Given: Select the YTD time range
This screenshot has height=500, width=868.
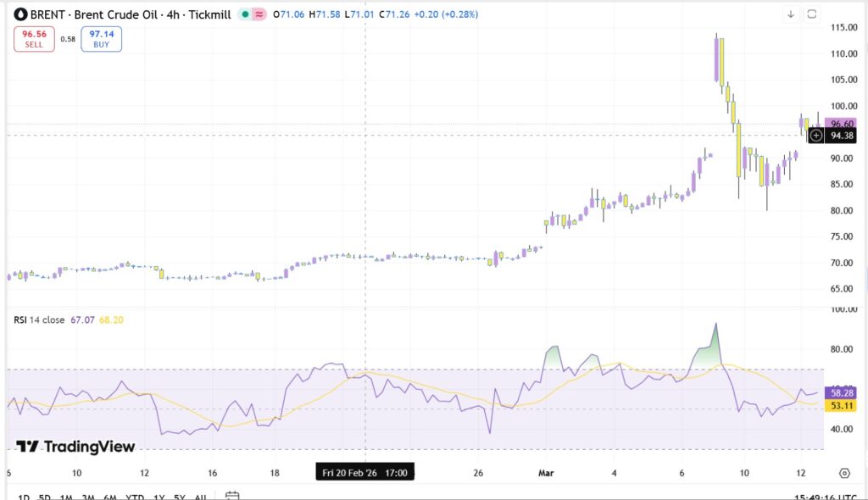Looking at the screenshot, I should [x=134, y=497].
